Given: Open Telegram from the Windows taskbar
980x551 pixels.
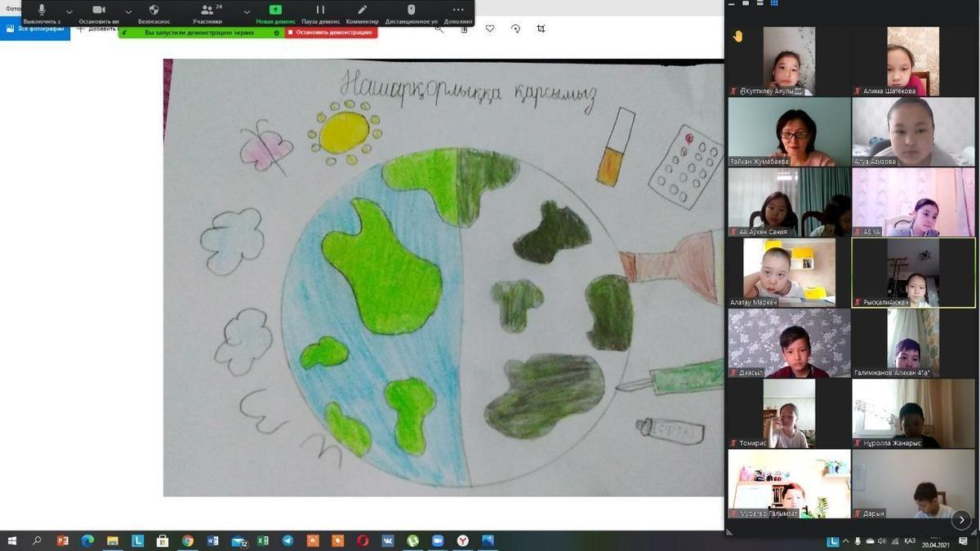Looking at the screenshot, I should pos(287,540).
